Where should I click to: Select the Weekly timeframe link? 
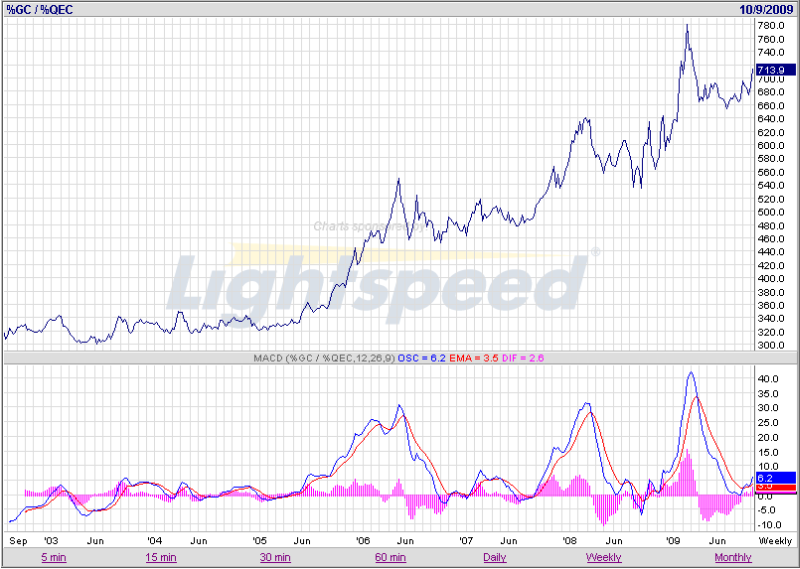click(604, 557)
